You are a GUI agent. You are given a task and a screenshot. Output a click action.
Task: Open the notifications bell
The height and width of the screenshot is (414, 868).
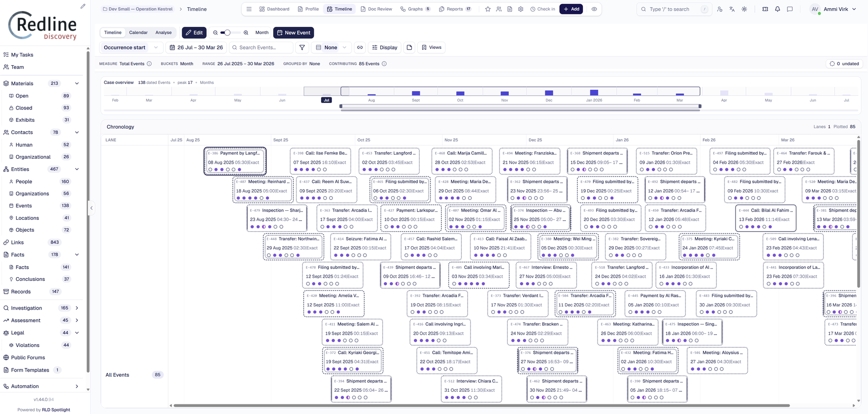click(x=777, y=9)
